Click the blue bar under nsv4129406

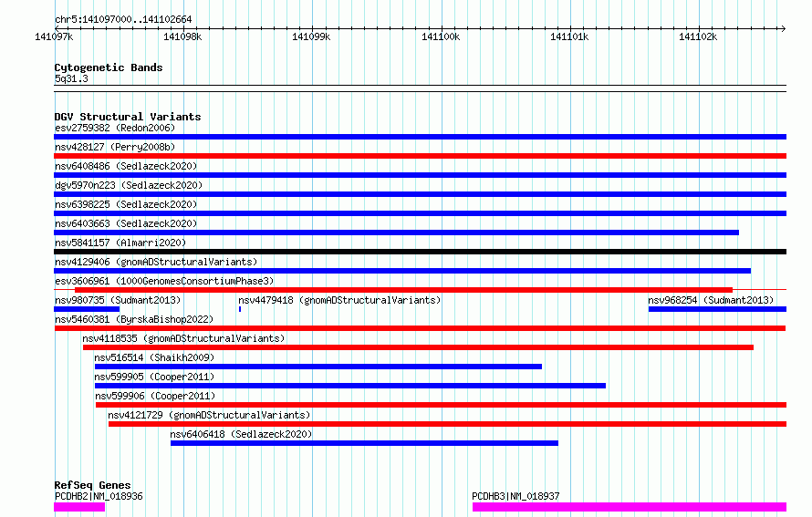(402, 271)
